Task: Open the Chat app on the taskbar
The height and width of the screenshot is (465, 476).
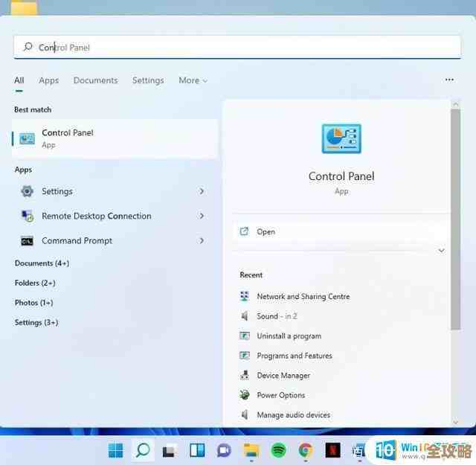Action: [x=224, y=450]
